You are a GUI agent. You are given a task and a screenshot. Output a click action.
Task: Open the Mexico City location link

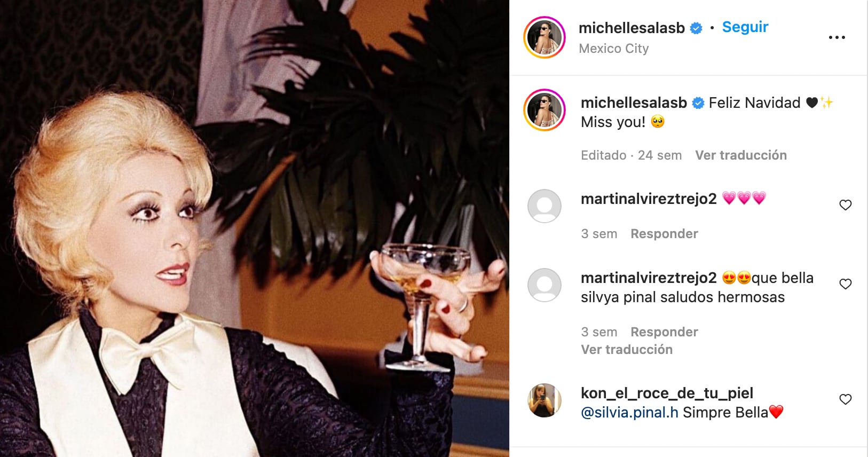(614, 49)
